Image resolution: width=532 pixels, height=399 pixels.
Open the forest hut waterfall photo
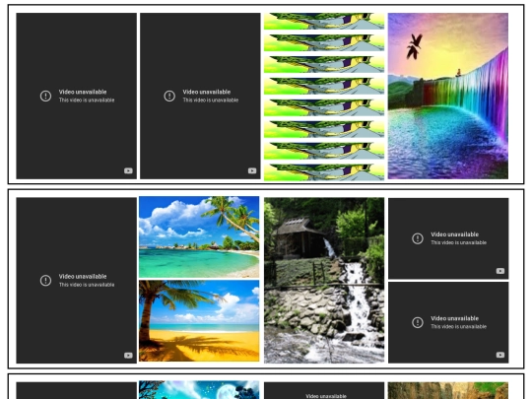(324, 281)
